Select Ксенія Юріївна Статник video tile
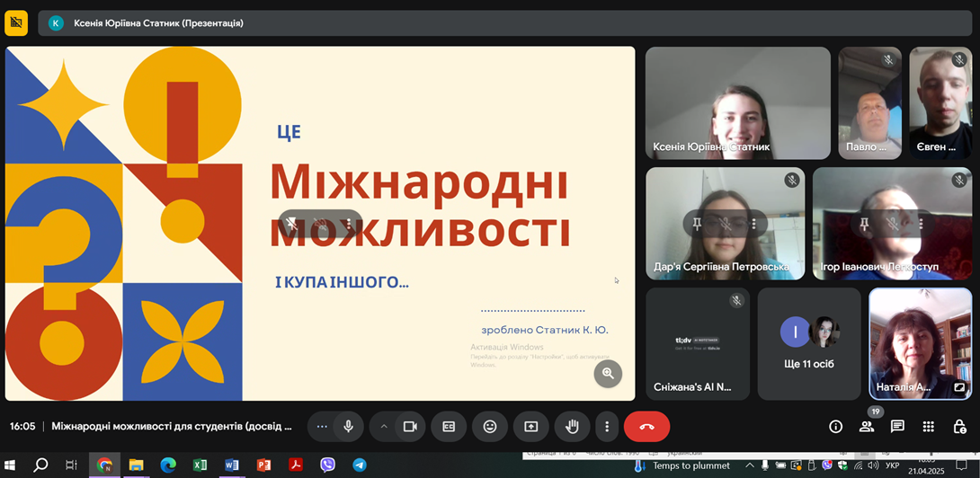Screen dimensions: 980x478 pos(737,103)
